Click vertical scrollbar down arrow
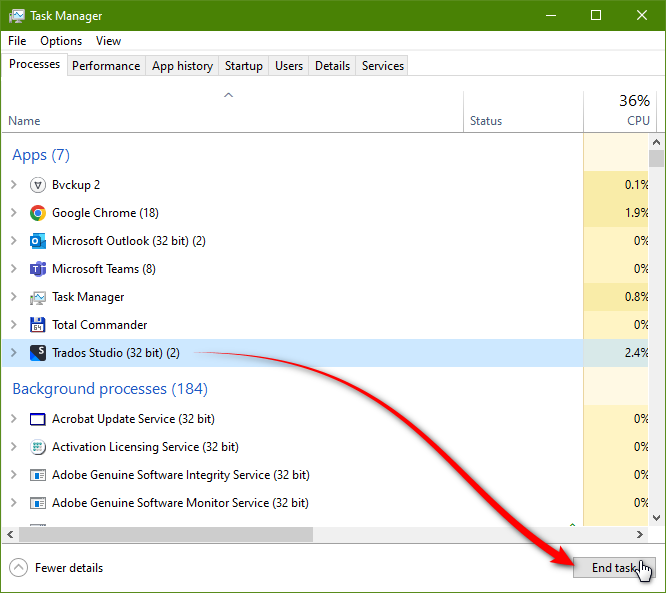This screenshot has width=666, height=593. [656, 518]
